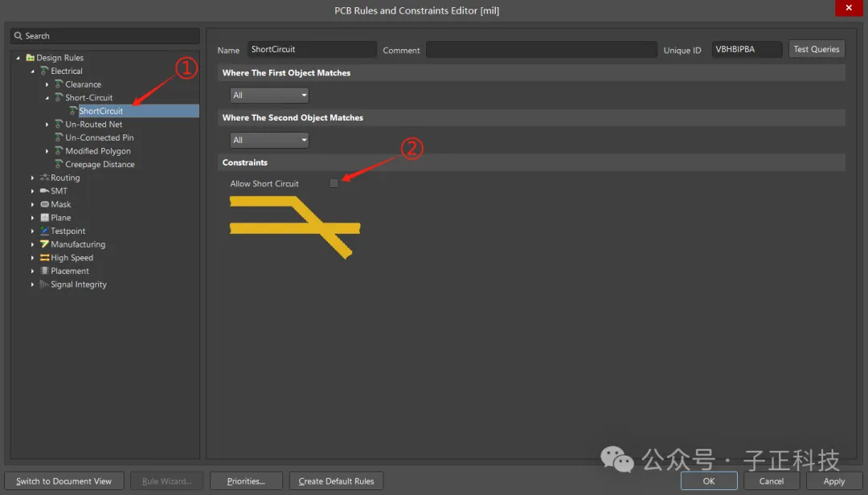The height and width of the screenshot is (495, 868).
Task: Expand the Modified Polygon tree node
Action: click(x=47, y=150)
